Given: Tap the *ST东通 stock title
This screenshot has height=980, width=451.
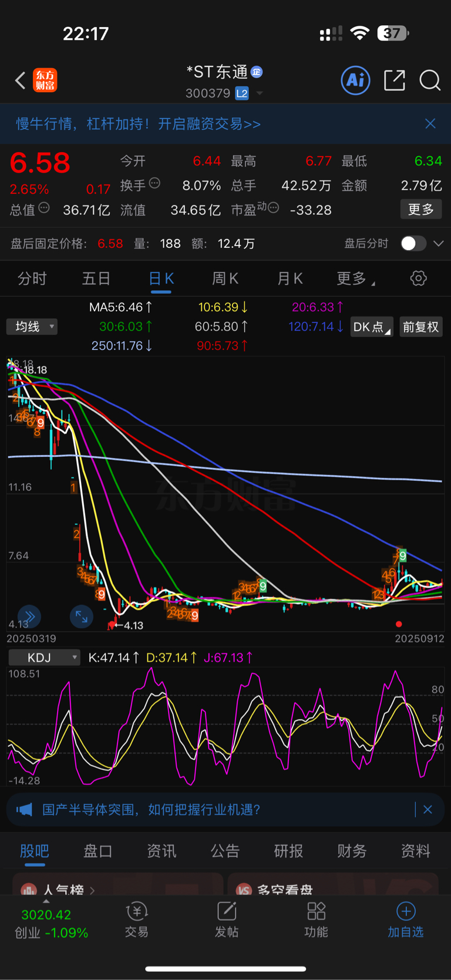Looking at the screenshot, I should click(x=217, y=72).
